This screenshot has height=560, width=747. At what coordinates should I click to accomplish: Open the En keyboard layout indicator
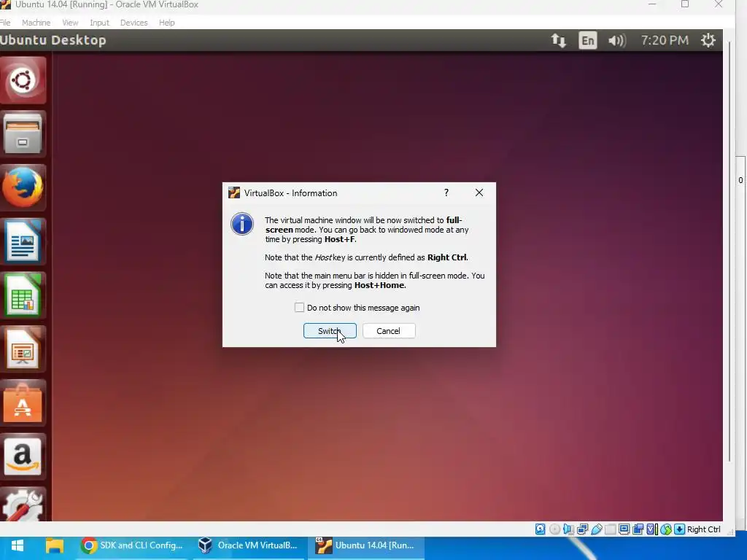(x=587, y=41)
